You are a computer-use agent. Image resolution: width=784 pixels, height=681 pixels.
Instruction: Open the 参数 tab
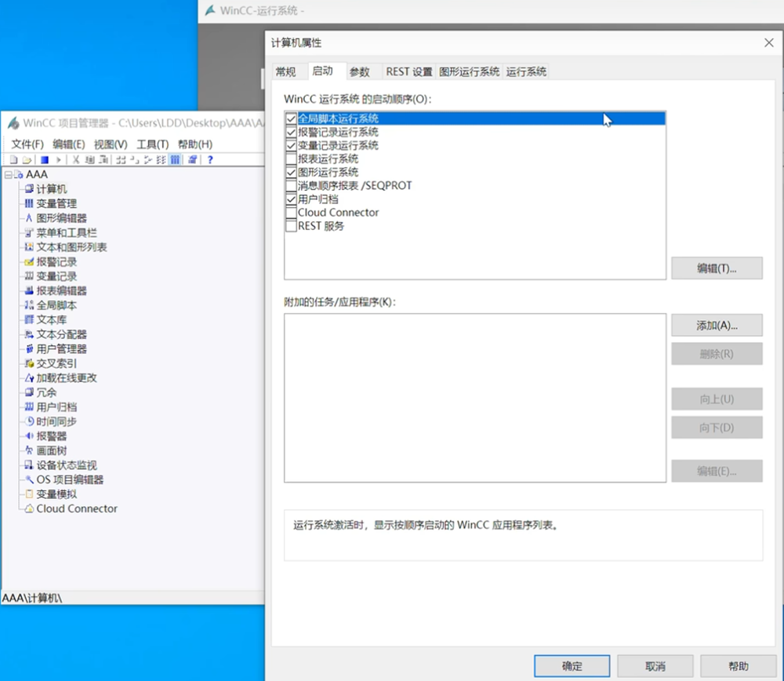359,71
